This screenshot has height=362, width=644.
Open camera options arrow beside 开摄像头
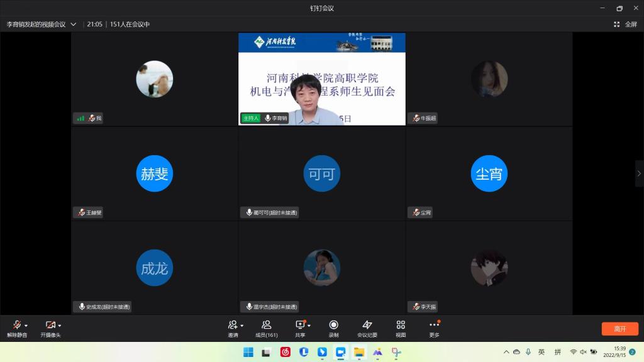click(60, 326)
